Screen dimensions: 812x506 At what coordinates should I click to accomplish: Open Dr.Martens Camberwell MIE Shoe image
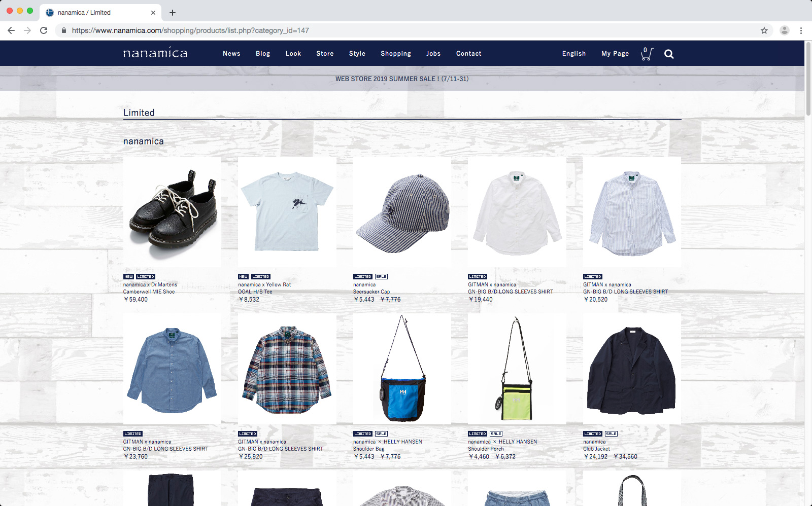pyautogui.click(x=172, y=212)
